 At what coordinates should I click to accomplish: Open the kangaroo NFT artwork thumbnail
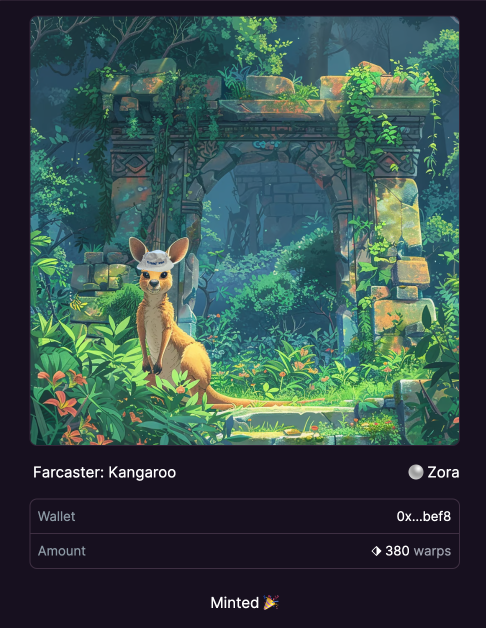click(245, 231)
